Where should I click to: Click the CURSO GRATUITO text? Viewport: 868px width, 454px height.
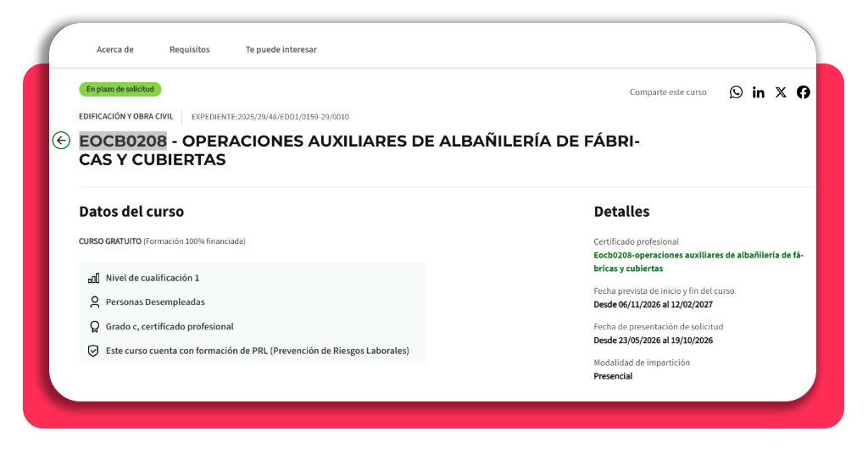110,241
